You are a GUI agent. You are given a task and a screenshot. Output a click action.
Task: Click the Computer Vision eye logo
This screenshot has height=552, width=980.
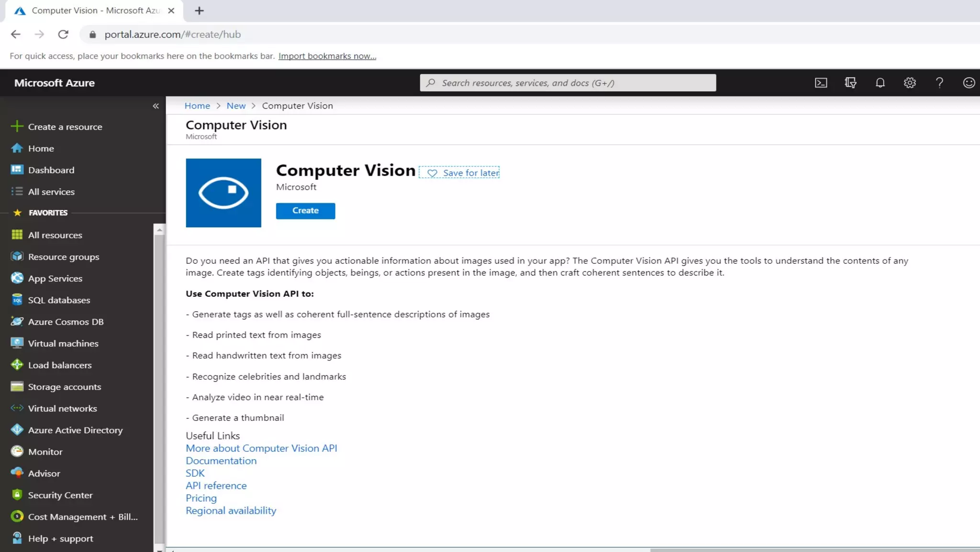click(223, 193)
